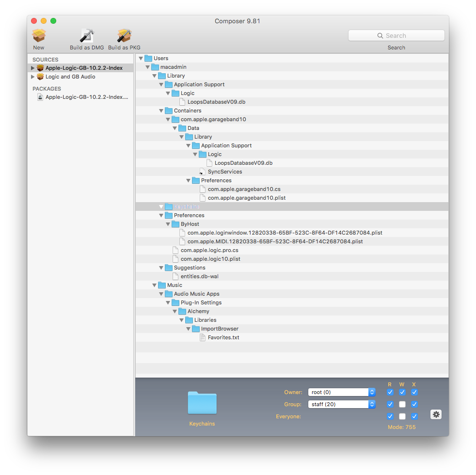Click the large Keychains folder preview
Screen dimensions: 476x475
pos(202,403)
